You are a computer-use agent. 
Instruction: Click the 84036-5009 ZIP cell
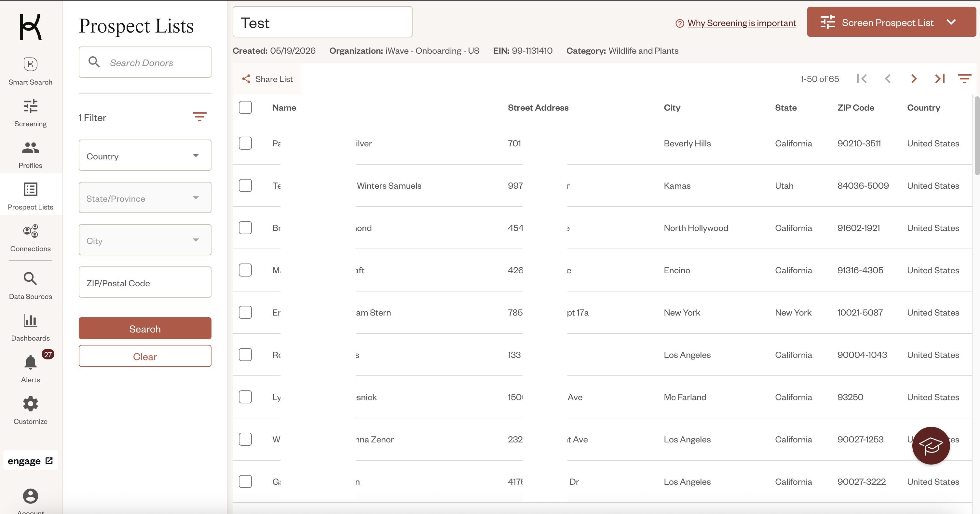(863, 186)
